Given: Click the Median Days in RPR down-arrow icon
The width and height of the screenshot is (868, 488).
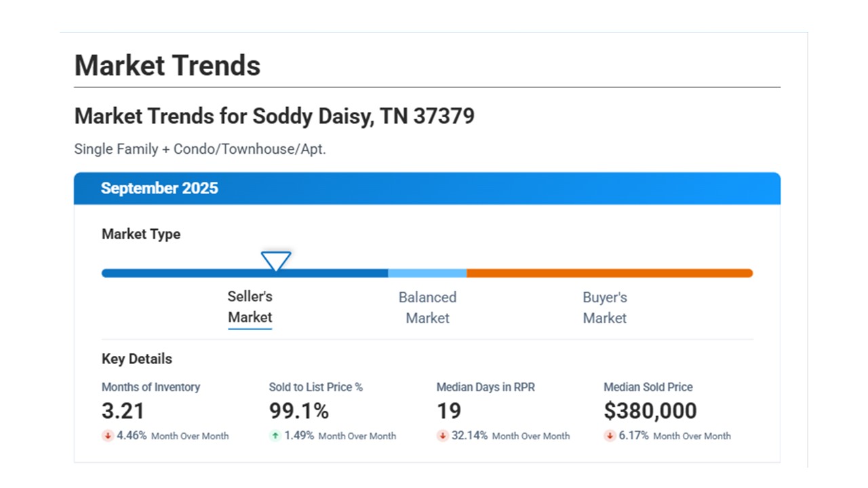Looking at the screenshot, I should (442, 436).
